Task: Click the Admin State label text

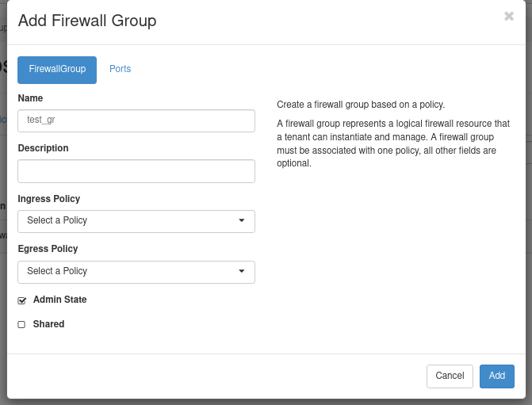Action: click(x=59, y=300)
